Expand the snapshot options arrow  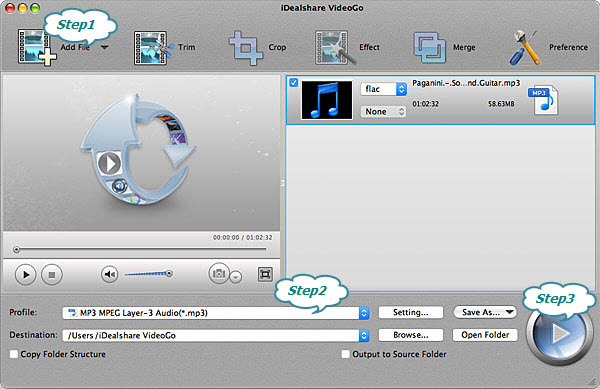236,277
